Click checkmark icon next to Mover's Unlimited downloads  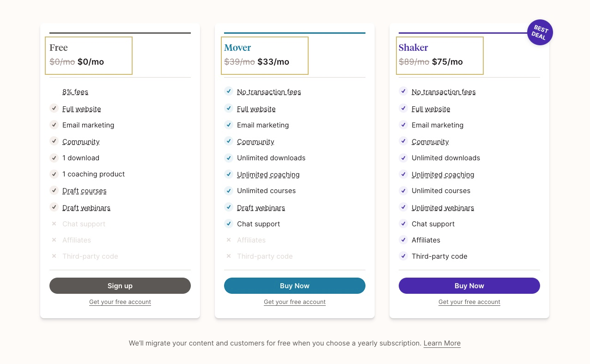(x=228, y=158)
